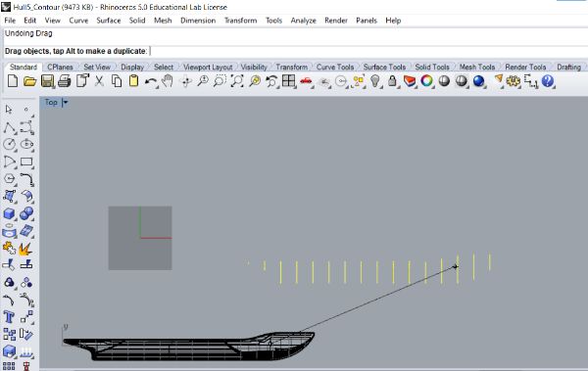
Task: Select the Ellipse tool
Action: pos(26,144)
